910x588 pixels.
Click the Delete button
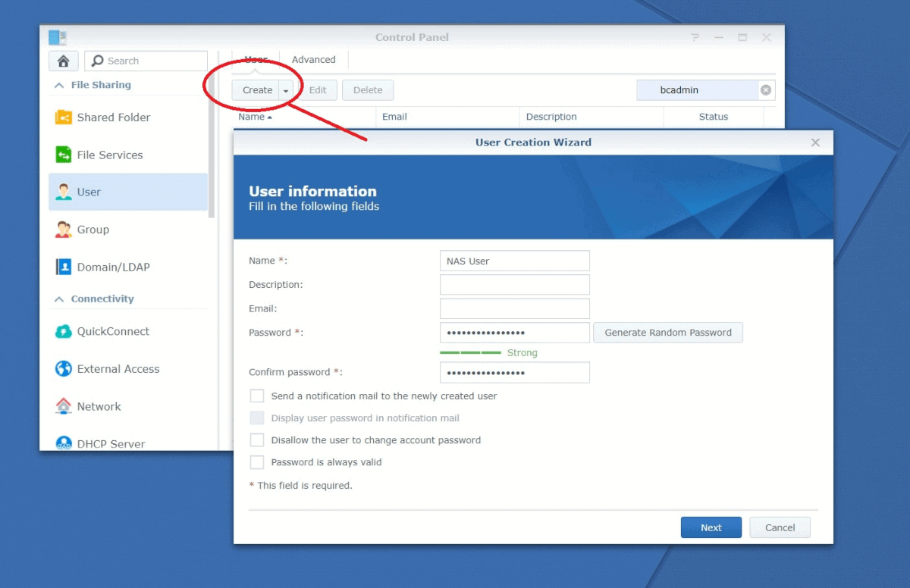368,90
